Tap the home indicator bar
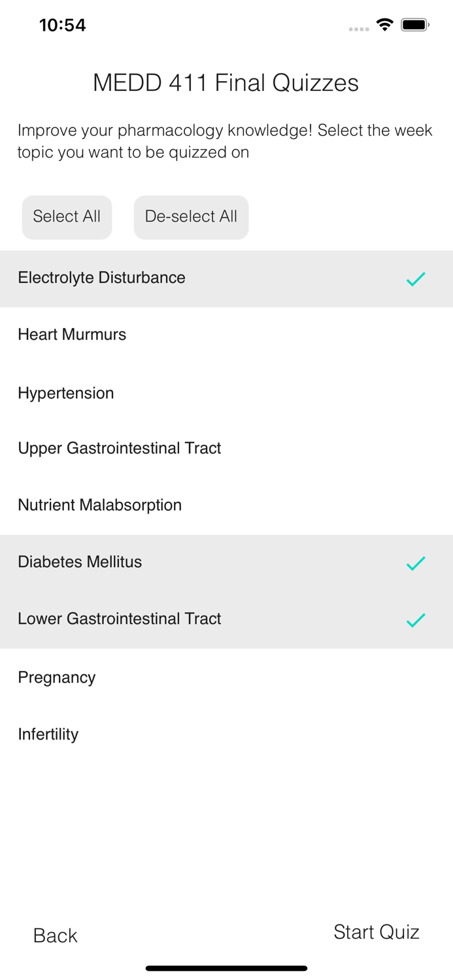 tap(226, 968)
